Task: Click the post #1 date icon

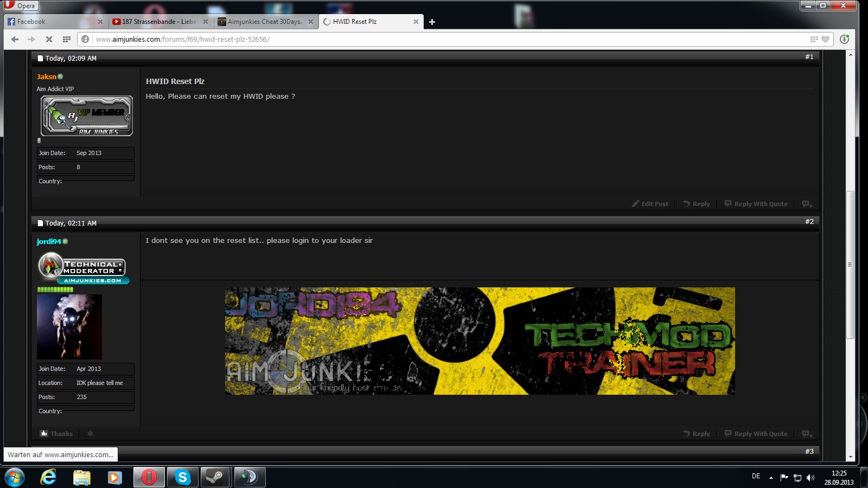Action: [40, 58]
